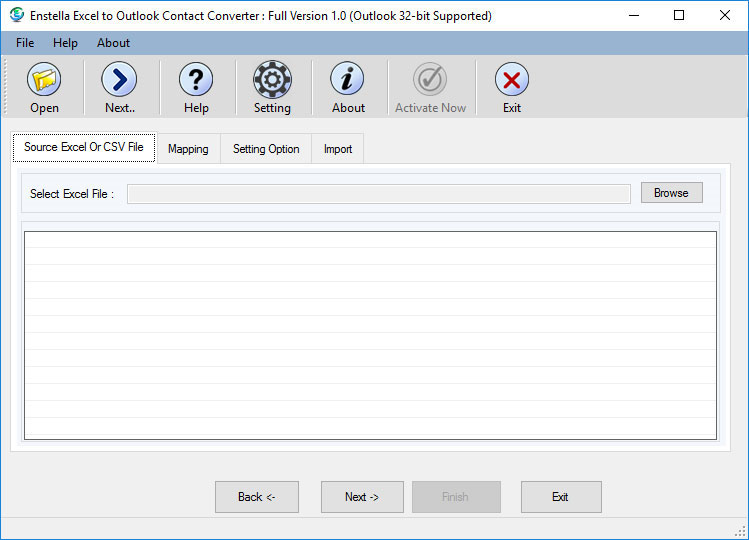Open the Setting gear toolbar icon
The image size is (749, 540).
click(272, 79)
